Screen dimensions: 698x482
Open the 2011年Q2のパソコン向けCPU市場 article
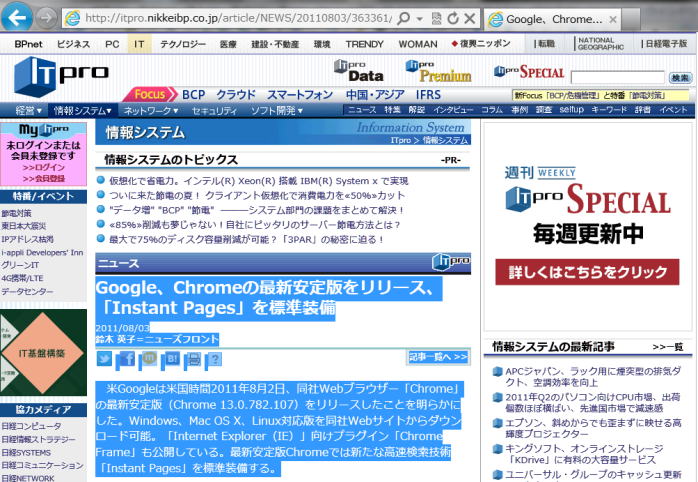(x=592, y=402)
